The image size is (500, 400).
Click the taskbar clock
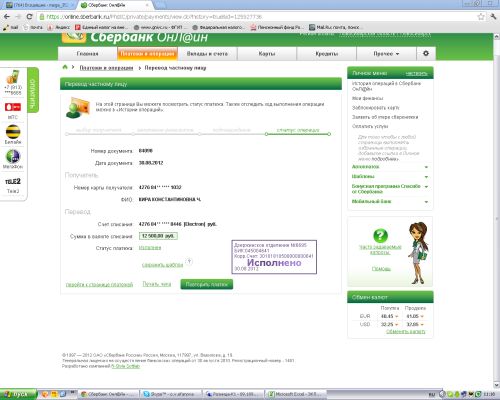pos(489,395)
